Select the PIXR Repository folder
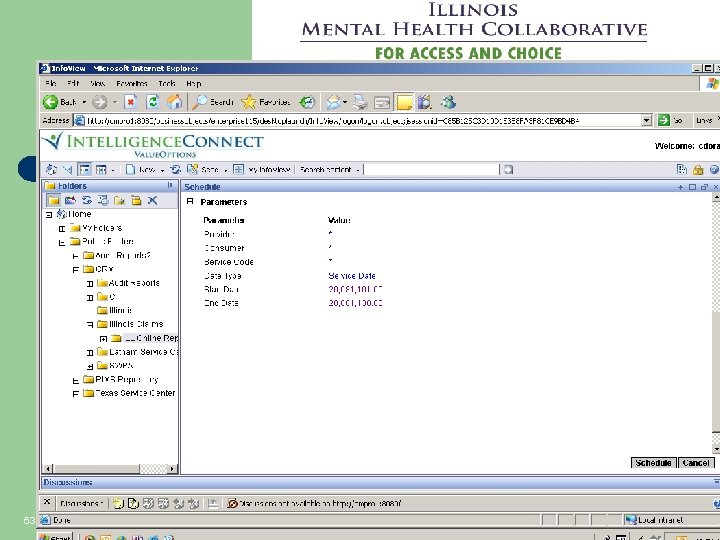Viewport: 720px width, 540px height. [126, 379]
